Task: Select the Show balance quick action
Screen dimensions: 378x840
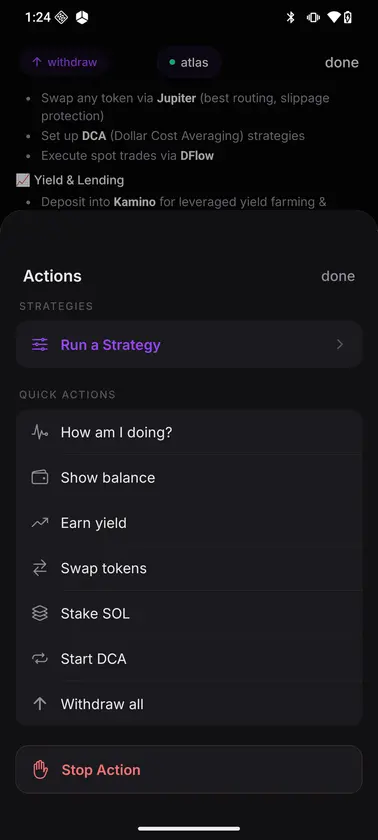Action: tap(189, 477)
